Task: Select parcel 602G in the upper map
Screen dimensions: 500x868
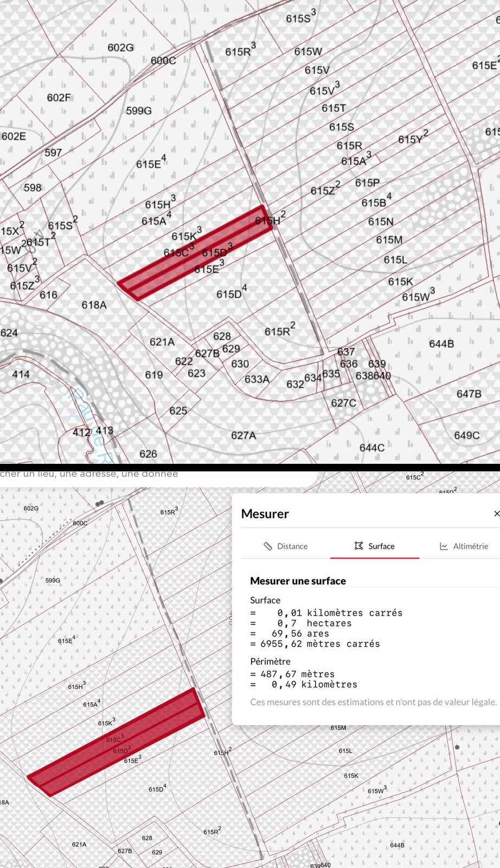Action: click(x=120, y=48)
